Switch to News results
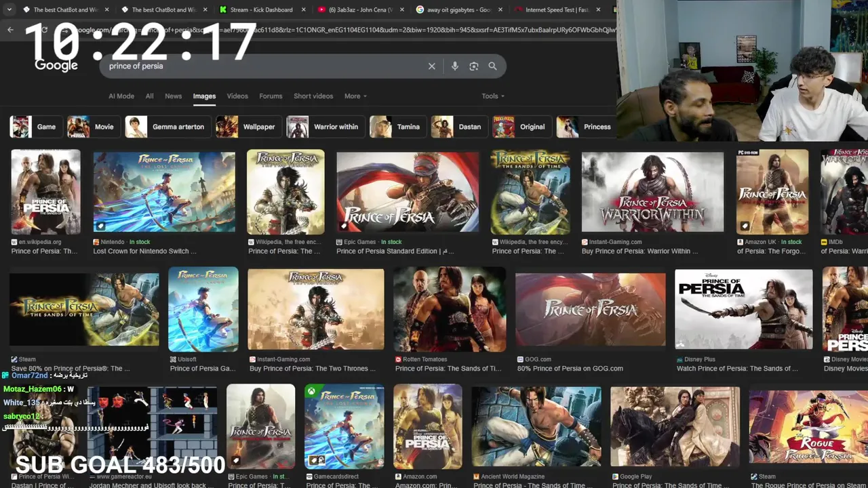This screenshot has height=488, width=868. click(x=174, y=96)
